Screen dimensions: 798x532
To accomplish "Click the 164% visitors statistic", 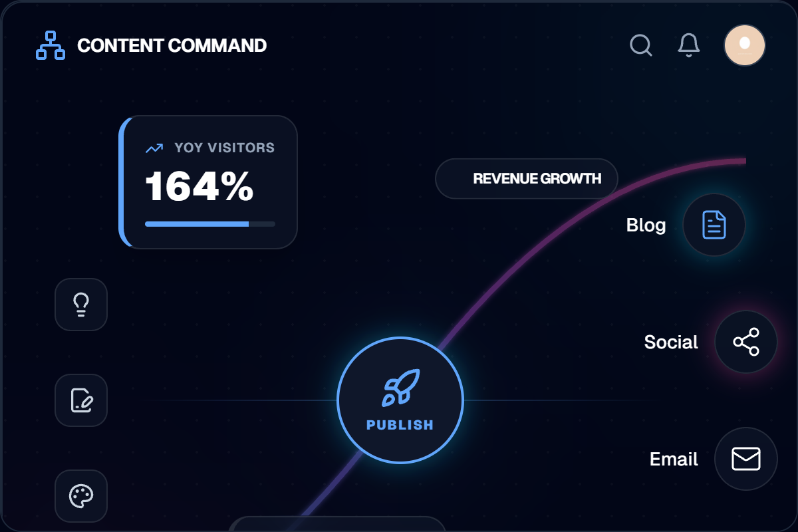I will coord(199,187).
